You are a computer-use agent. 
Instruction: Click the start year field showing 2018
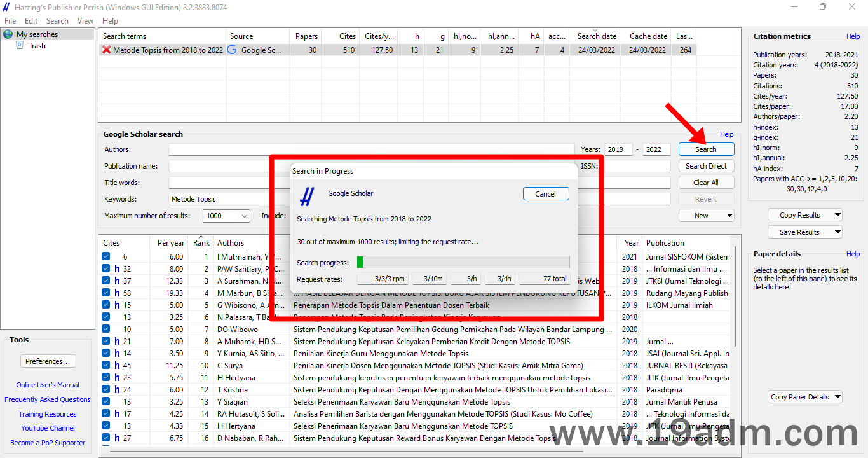click(x=618, y=149)
